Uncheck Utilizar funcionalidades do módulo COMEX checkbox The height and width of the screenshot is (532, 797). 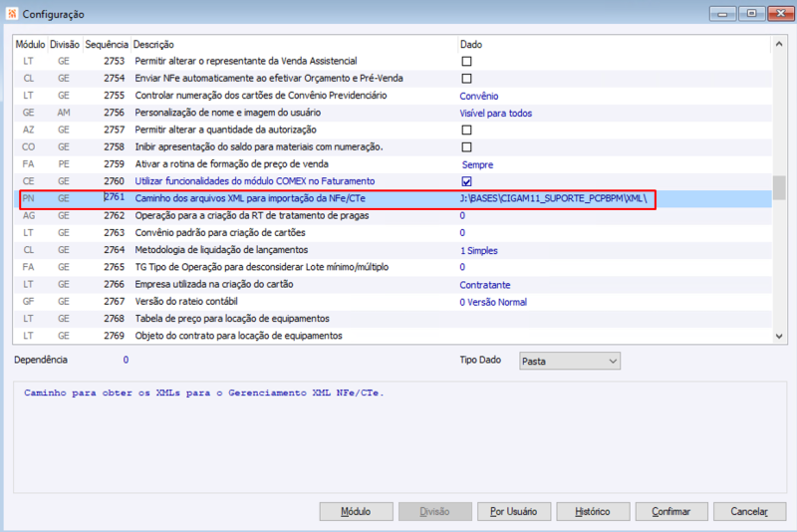pos(466,181)
